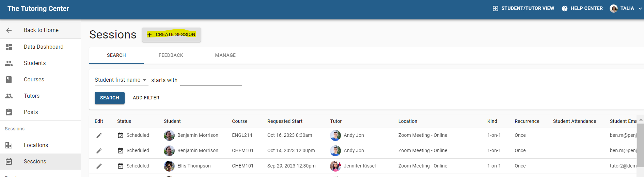The width and height of the screenshot is (644, 177).
Task: Click the sessions table vertical scrollbar
Action: pyautogui.click(x=640, y=146)
